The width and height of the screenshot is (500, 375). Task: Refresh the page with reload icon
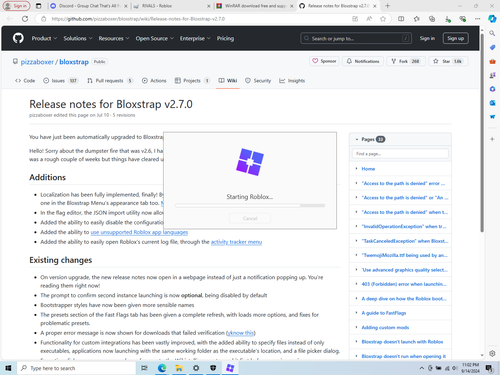point(25,19)
